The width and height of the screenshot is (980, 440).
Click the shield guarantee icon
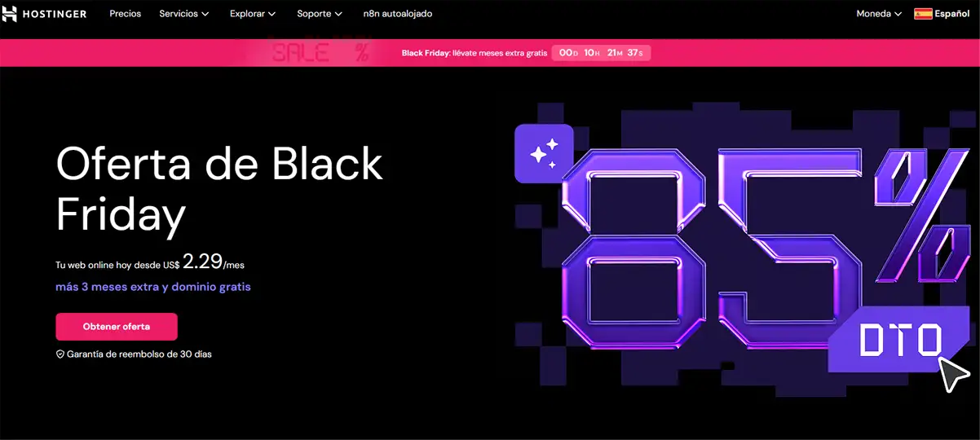coord(60,354)
